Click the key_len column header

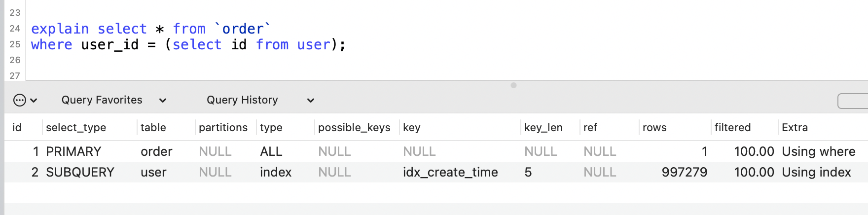coord(543,128)
